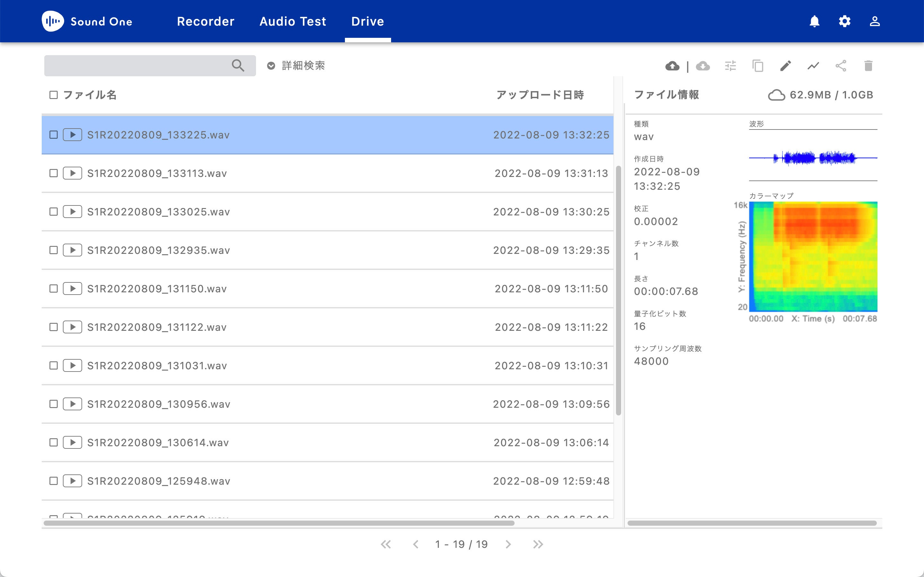Screen dimensions: 924x577
Task: Click the share icon in toolbar
Action: pos(841,66)
